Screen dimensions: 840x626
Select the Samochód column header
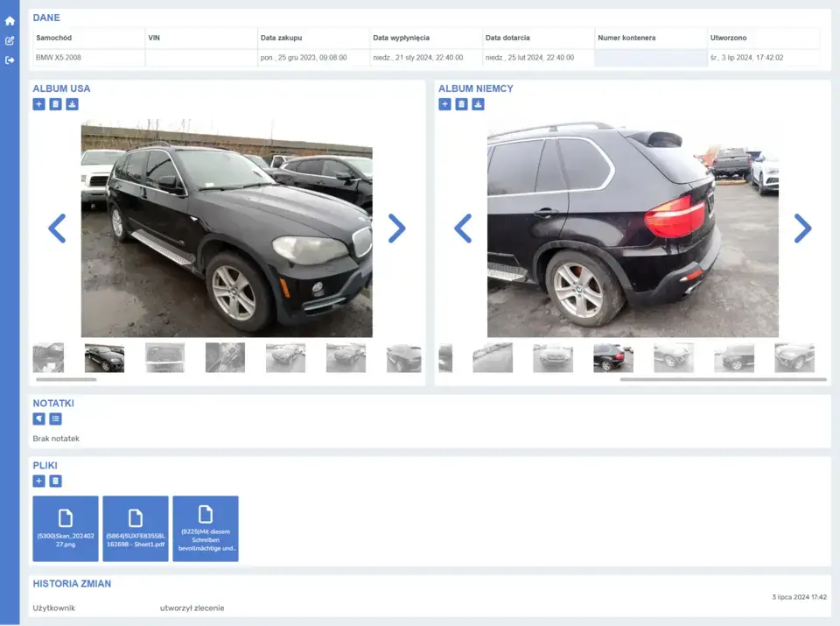pos(55,38)
